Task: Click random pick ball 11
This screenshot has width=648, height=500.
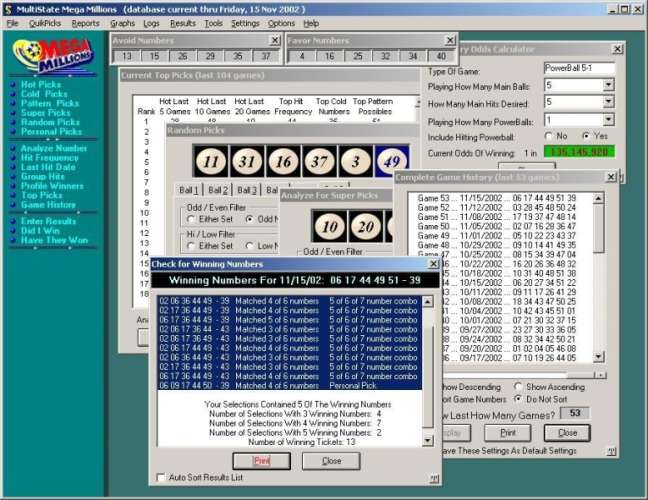Action: [x=210, y=161]
